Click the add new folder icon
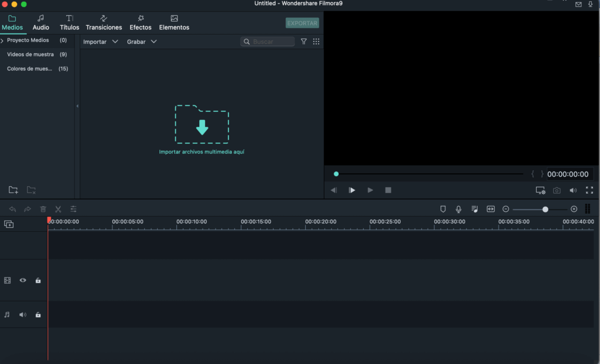Viewport: 600px width, 364px height. pyautogui.click(x=13, y=190)
